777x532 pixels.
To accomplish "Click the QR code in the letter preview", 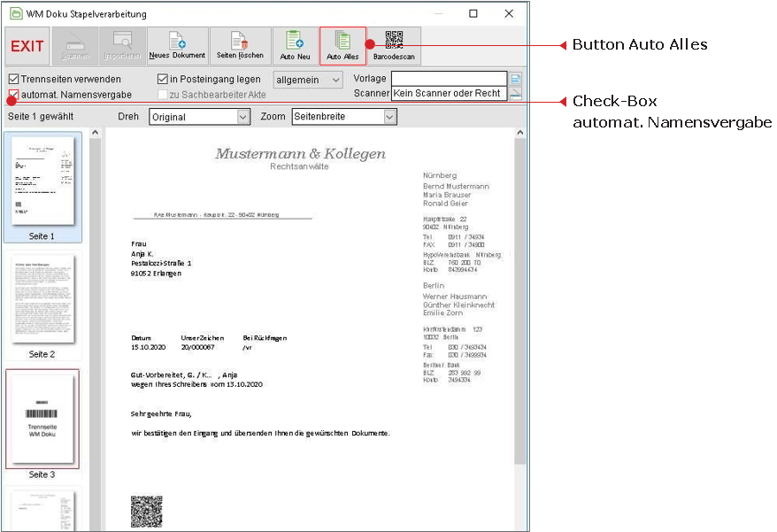I will pyautogui.click(x=147, y=511).
